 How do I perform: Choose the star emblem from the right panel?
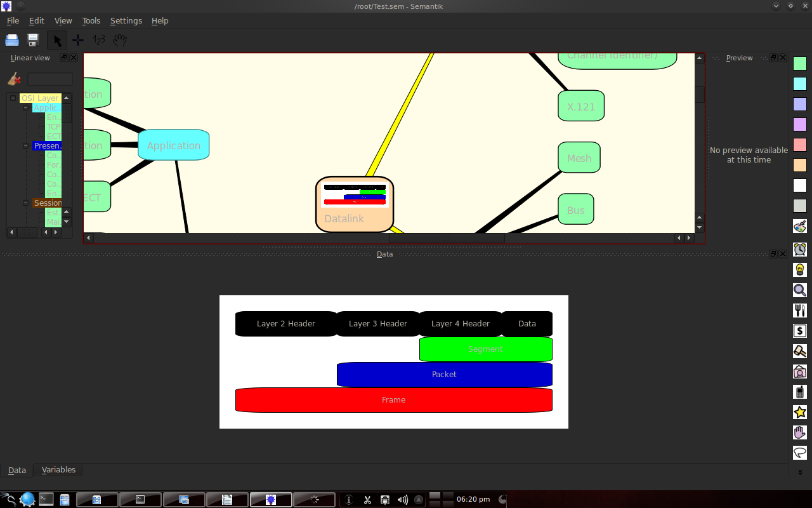(x=799, y=411)
